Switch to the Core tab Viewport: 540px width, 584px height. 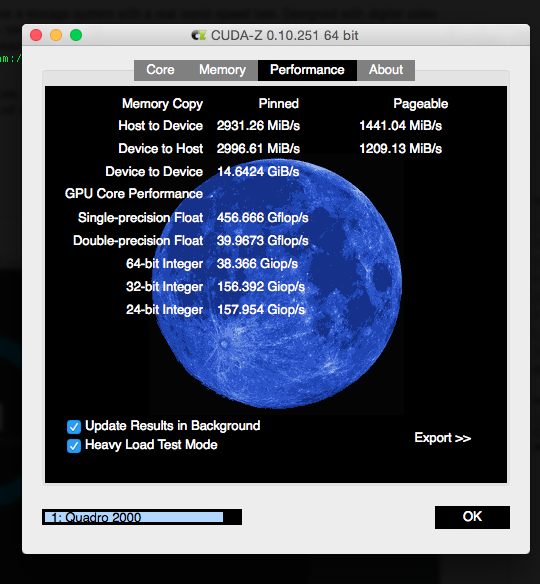click(x=160, y=70)
